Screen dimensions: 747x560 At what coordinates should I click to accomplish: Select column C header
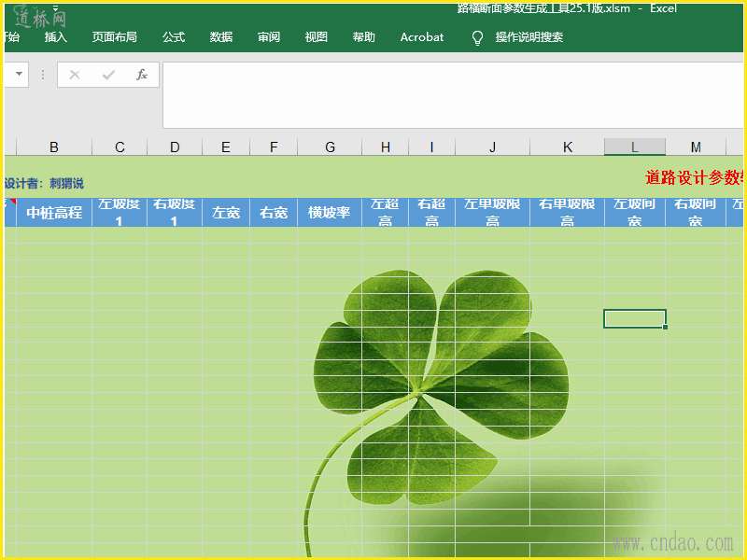coord(120,147)
